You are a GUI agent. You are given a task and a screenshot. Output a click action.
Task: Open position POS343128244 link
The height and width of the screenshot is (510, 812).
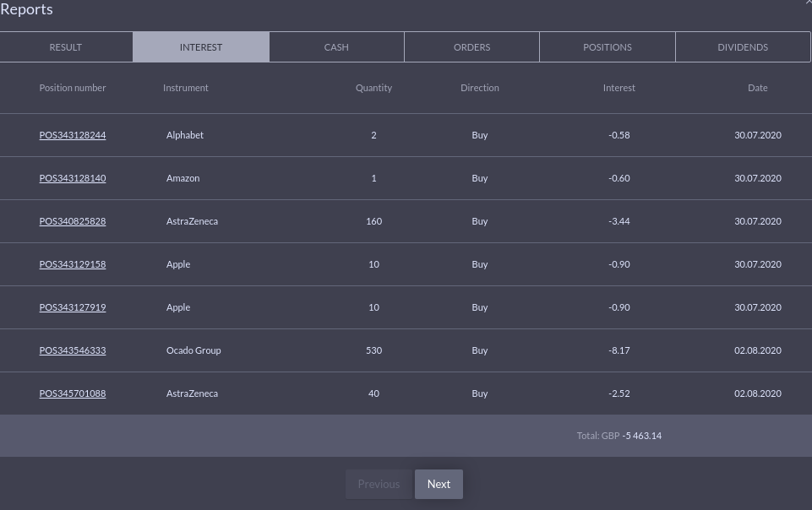(x=73, y=135)
